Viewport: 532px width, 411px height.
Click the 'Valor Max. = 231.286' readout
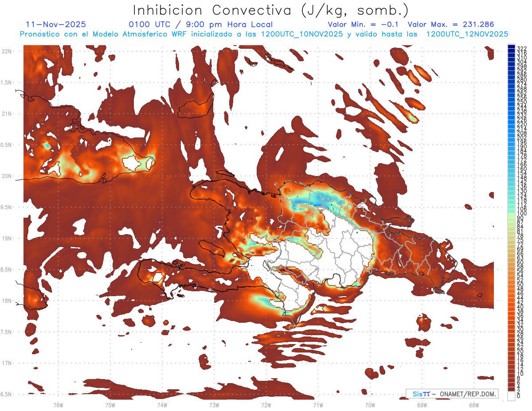[x=450, y=24]
